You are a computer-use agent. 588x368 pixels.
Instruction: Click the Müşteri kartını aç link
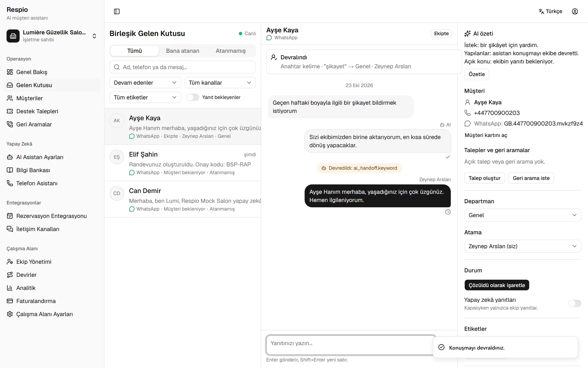pyautogui.click(x=486, y=135)
